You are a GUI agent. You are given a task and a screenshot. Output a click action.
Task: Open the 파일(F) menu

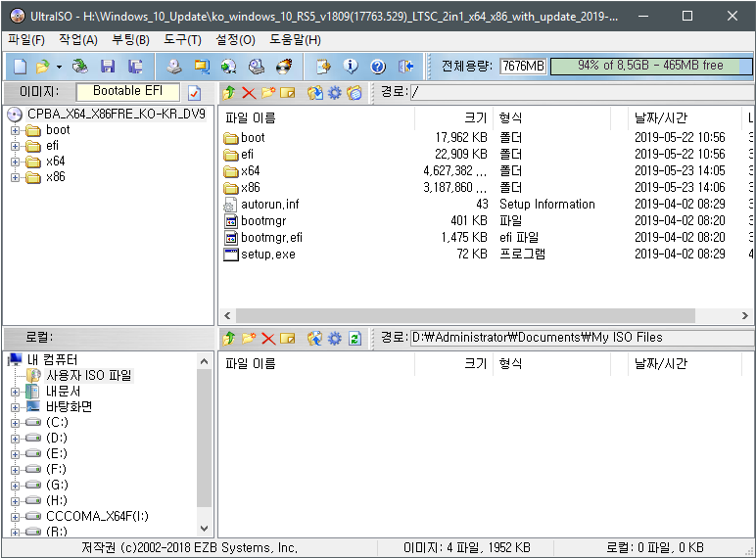click(26, 40)
